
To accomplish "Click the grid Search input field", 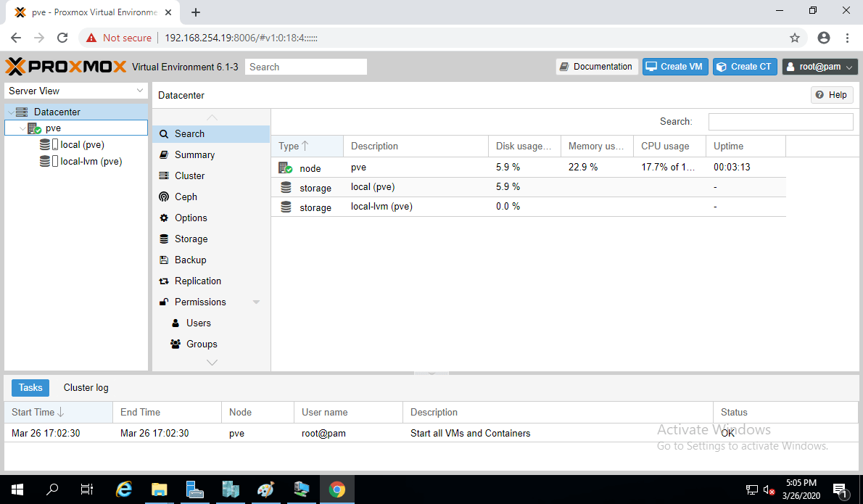I will (780, 122).
